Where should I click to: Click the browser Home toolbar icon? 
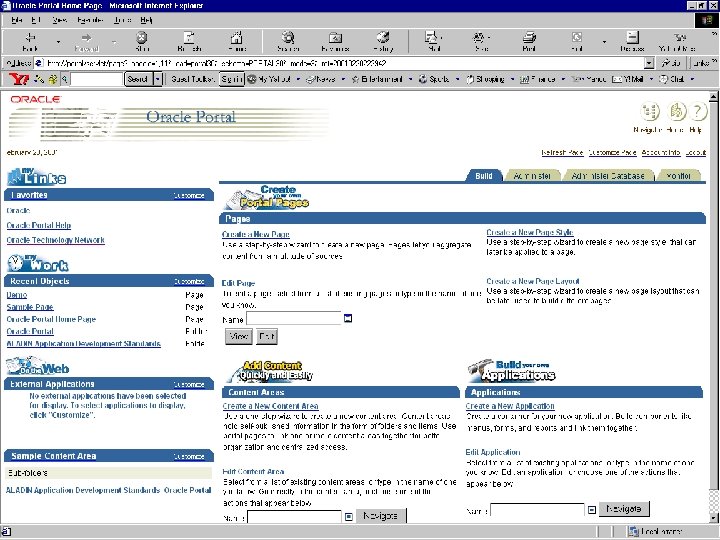coord(237,41)
